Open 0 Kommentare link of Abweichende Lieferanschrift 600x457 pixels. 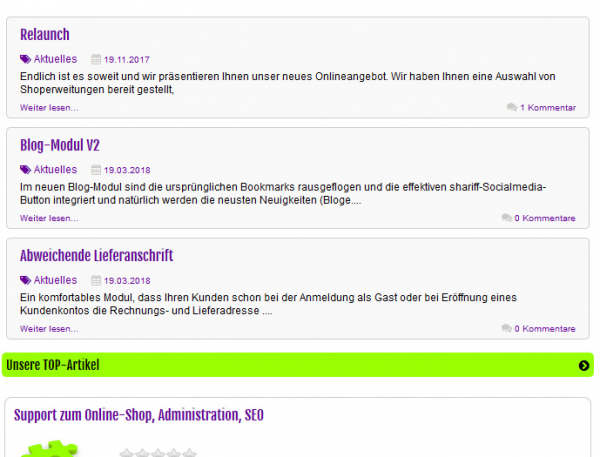[545, 329]
